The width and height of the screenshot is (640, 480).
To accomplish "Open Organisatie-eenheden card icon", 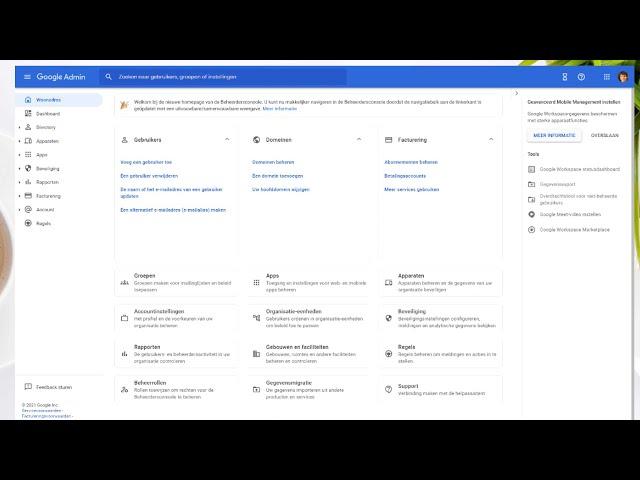I will [x=256, y=318].
